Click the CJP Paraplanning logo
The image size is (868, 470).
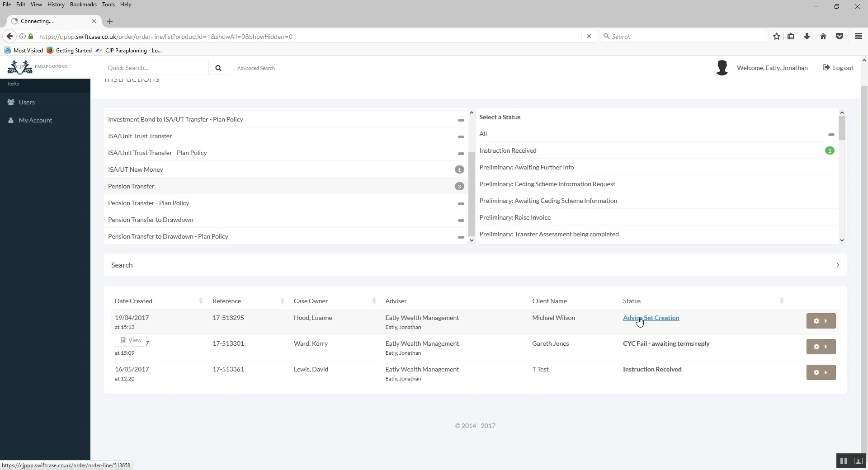point(38,67)
